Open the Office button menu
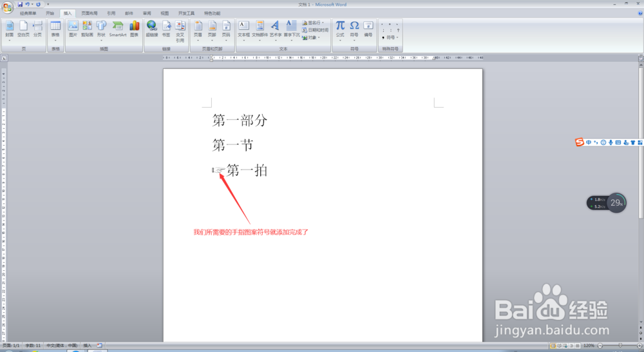The image size is (644, 352). pyautogui.click(x=7, y=7)
